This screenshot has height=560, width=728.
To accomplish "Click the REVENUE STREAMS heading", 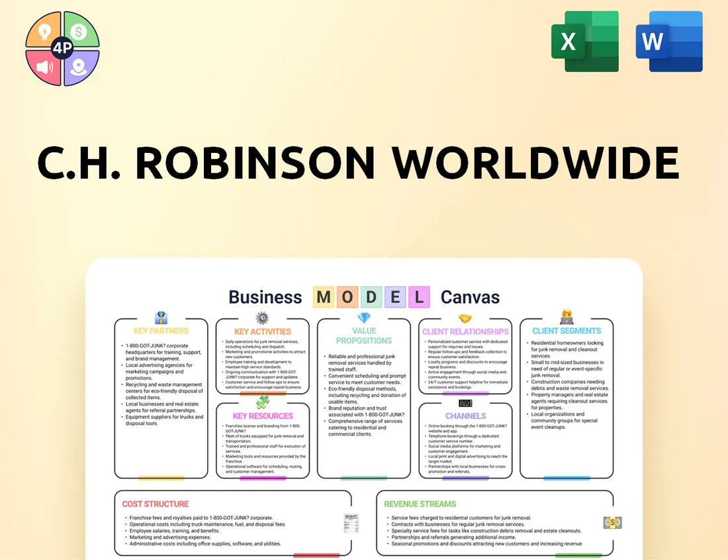I will [420, 504].
